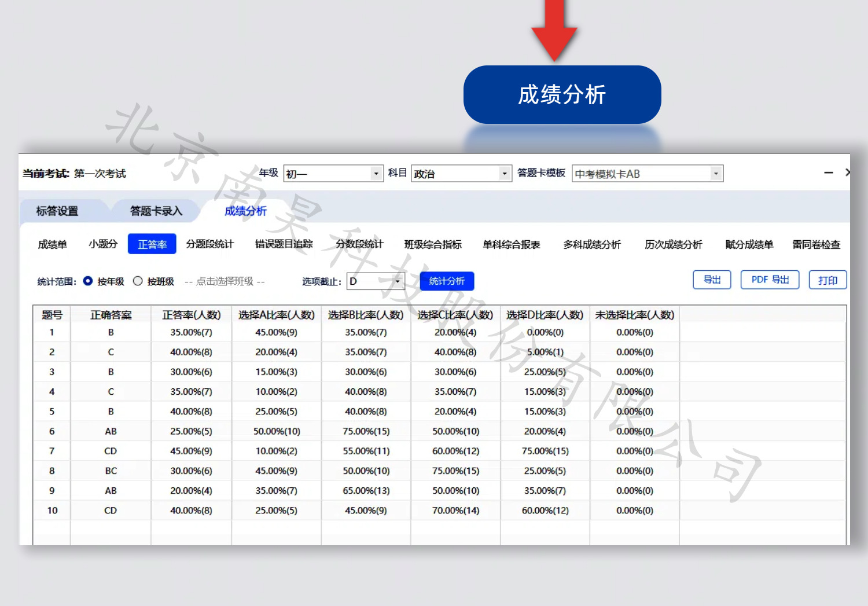Click question 10's correct answer cell CD
The width and height of the screenshot is (868, 606).
coord(111,510)
